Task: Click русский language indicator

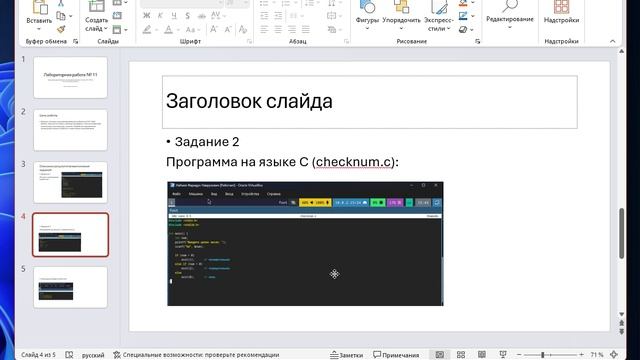Action: point(93,355)
